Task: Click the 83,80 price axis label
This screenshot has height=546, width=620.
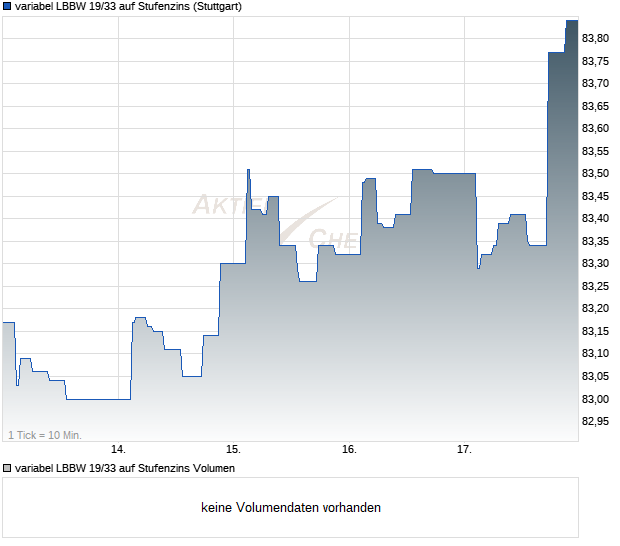Action: [x=595, y=38]
